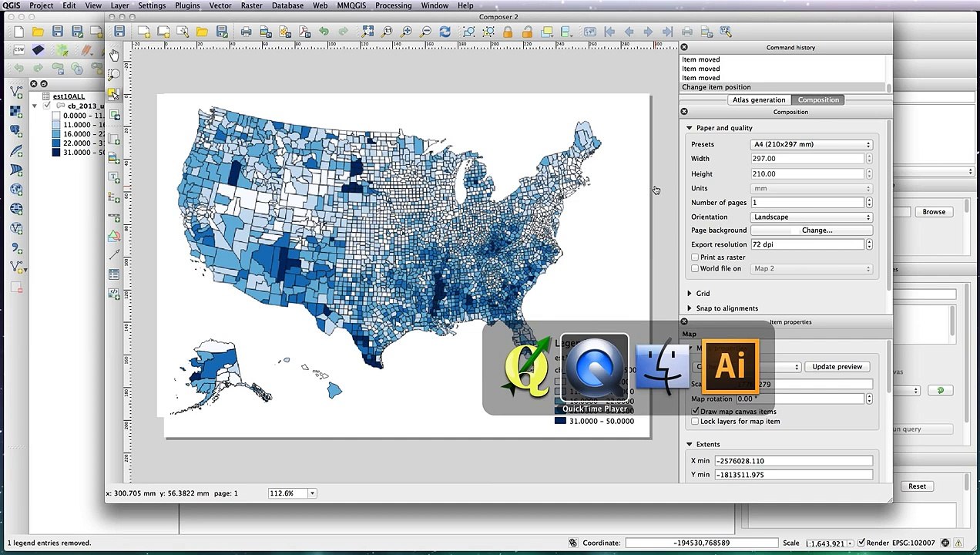Select the composer Zoom magnifier tool

114,75
